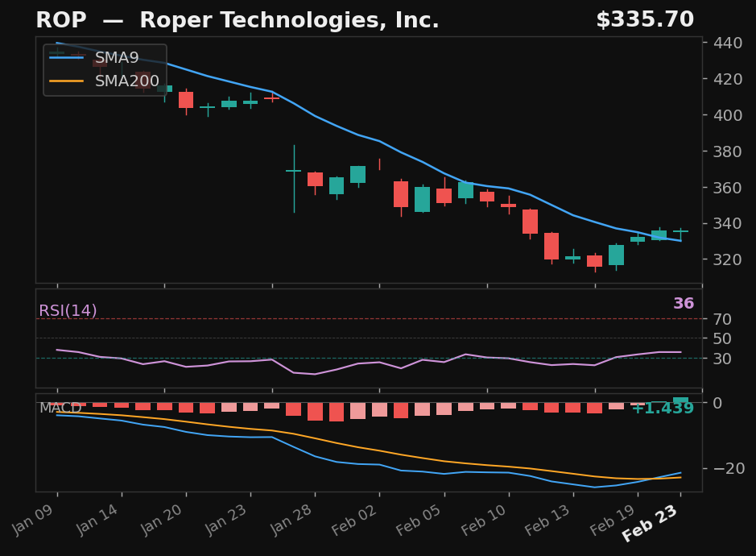
Task: Click the Jan 14 date label
Action: 97,521
